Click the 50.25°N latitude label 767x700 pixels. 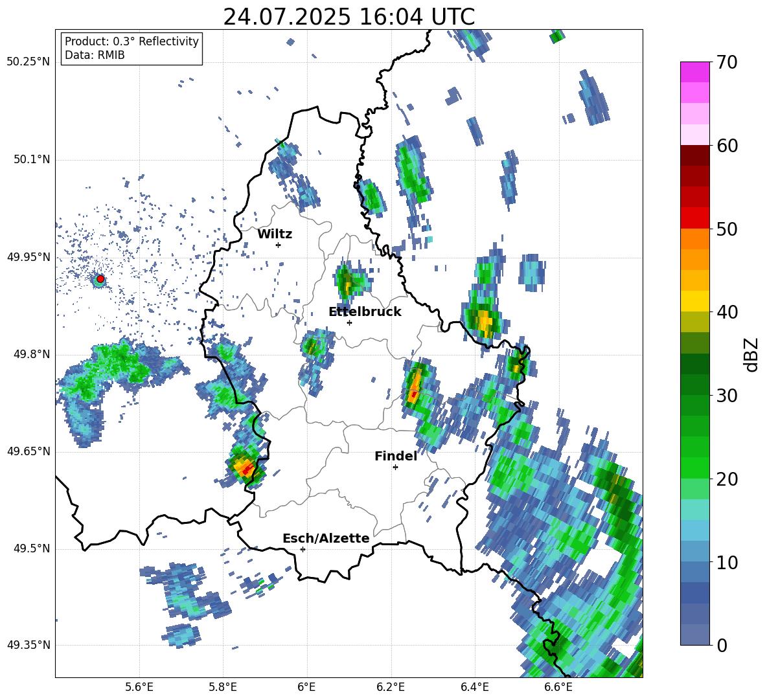[x=29, y=62]
